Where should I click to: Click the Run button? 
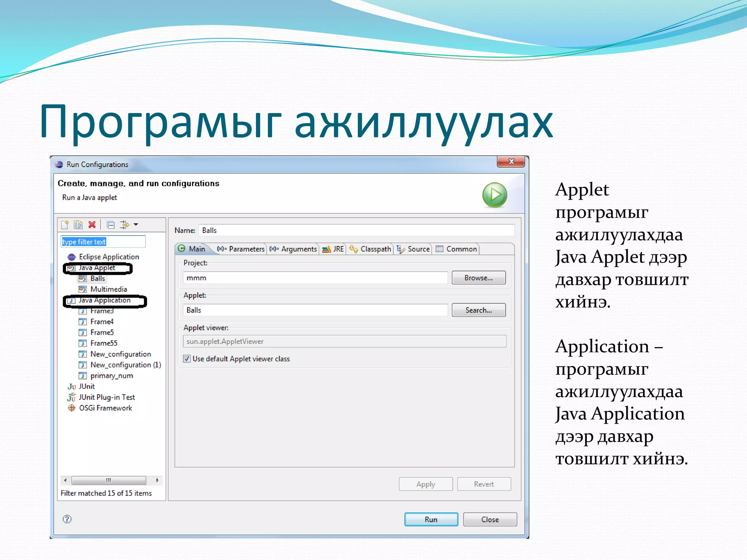coord(431,520)
